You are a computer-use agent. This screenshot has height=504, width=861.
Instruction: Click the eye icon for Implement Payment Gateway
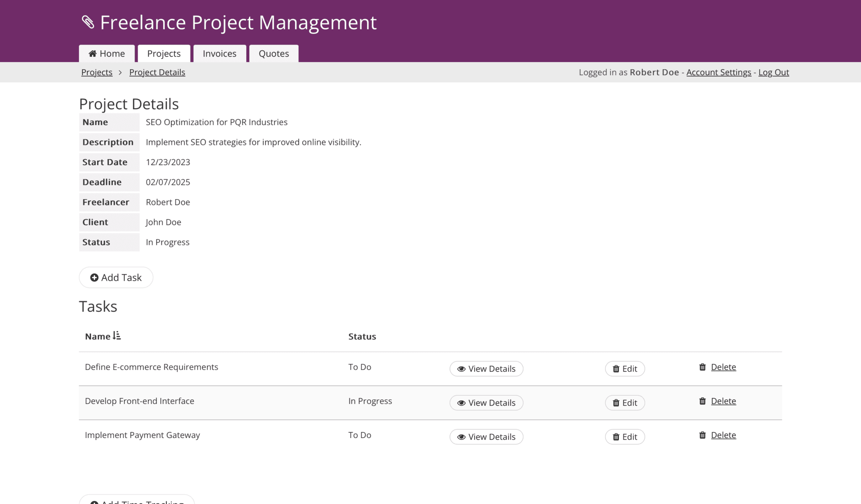click(x=461, y=437)
